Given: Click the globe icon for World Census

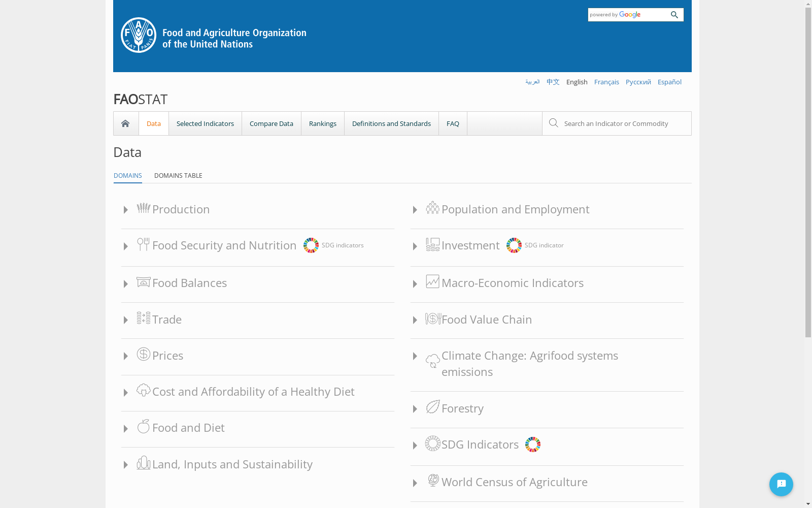Looking at the screenshot, I should 433,480.
